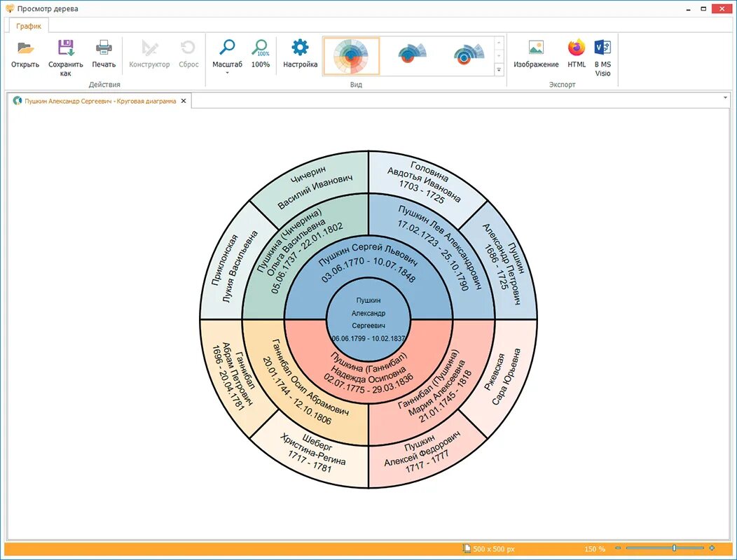Click the Просмотр дерева title bar app icon
This screenshot has height=560, width=737.
coord(9,8)
